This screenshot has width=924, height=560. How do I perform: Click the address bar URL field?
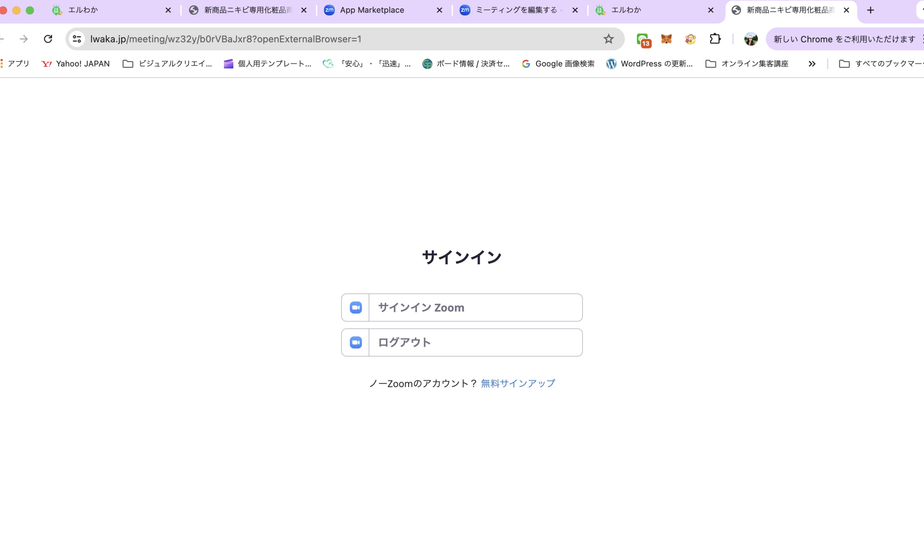point(344,39)
